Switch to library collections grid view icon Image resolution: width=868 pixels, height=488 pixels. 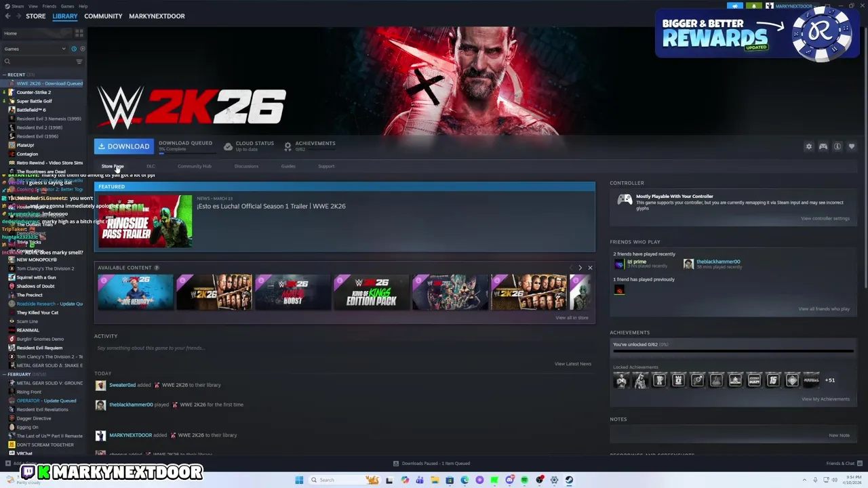click(x=79, y=33)
